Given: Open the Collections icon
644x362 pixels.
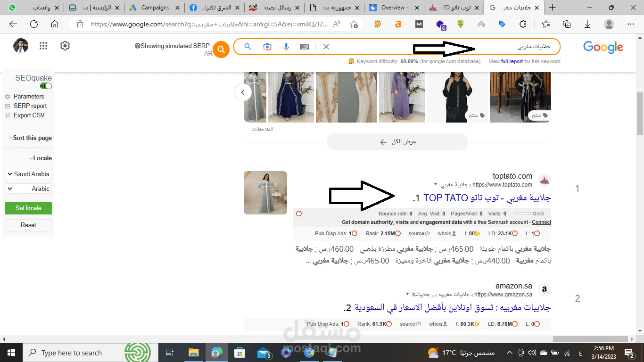Looking at the screenshot, I should (567, 24).
